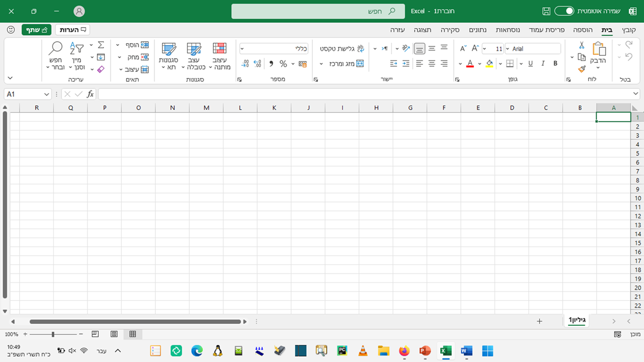Click Merge & Center (מזג ומרכז) button
The width and height of the screenshot is (644, 362).
[x=346, y=64]
